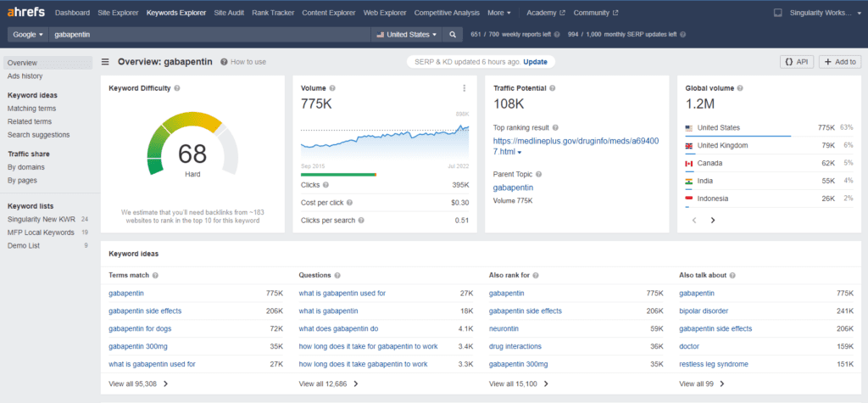Open 'restless leg syndrome' keyword
The width and height of the screenshot is (868, 403).
[714, 364]
